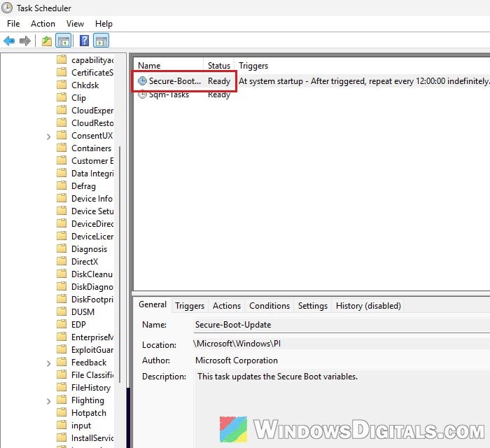Click the EDP folder icon
This screenshot has width=490, height=448.
(x=62, y=324)
